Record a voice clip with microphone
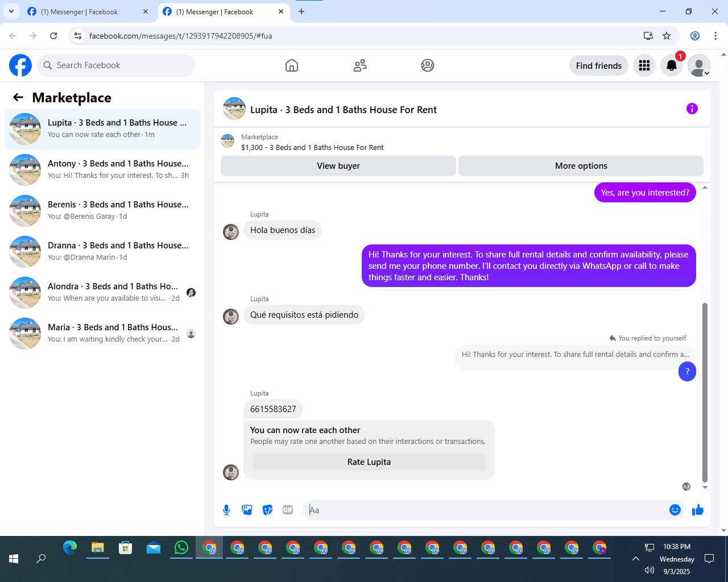Image resolution: width=728 pixels, height=582 pixels. 226,510
